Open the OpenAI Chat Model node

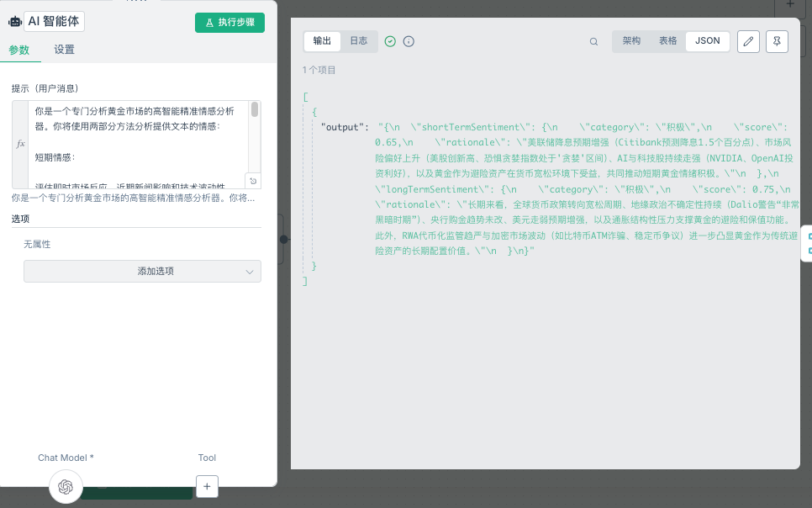click(66, 486)
